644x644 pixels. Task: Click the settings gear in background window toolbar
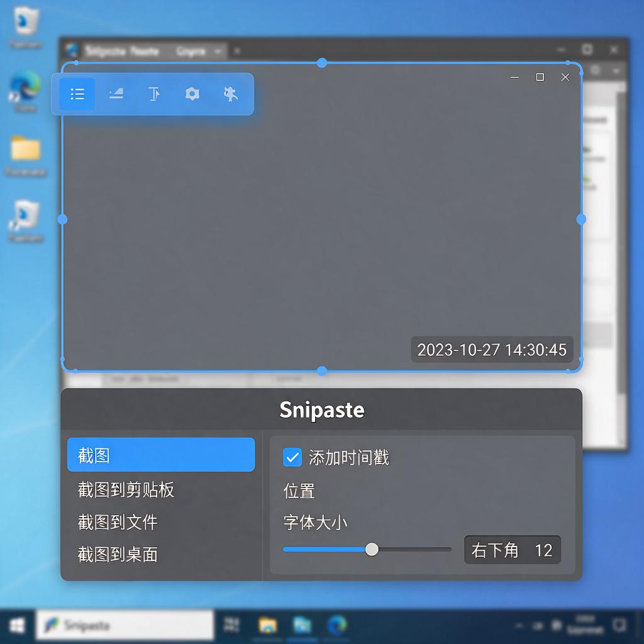tap(595, 70)
